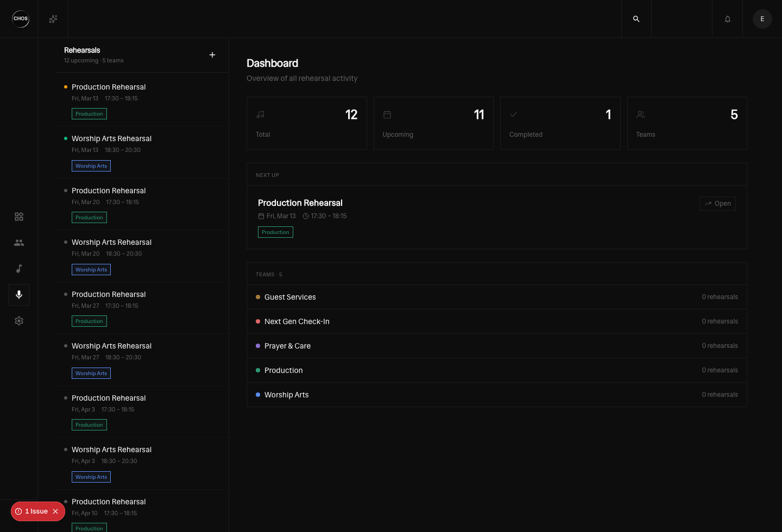Open the dashboard grid sidebar icon

pos(19,217)
